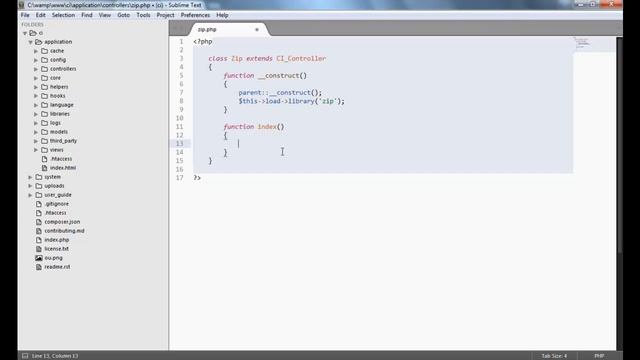Switch to the zip.php tab
Screen dimensions: 640x360
(x=207, y=29)
